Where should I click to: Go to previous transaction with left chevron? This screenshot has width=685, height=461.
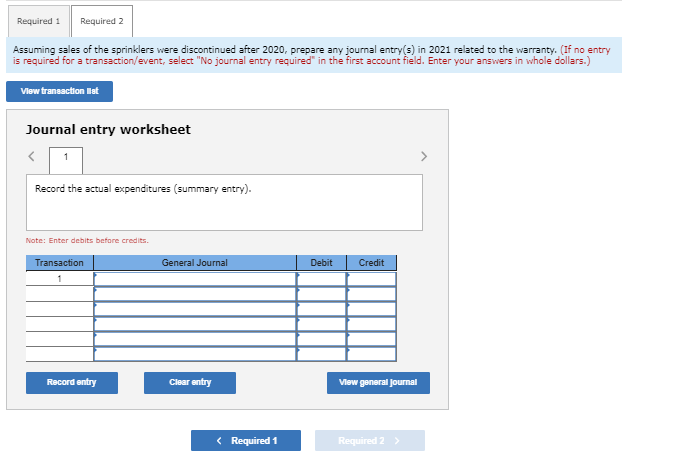(x=31, y=156)
